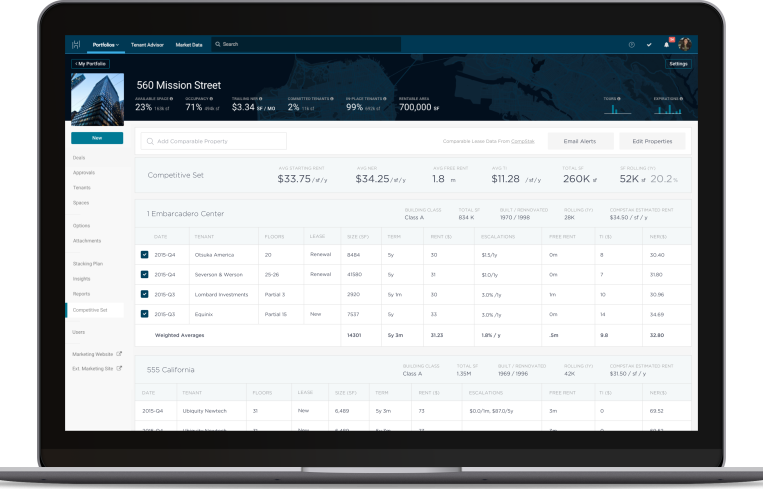
Task: Open the help question mark icon
Action: (x=631, y=45)
